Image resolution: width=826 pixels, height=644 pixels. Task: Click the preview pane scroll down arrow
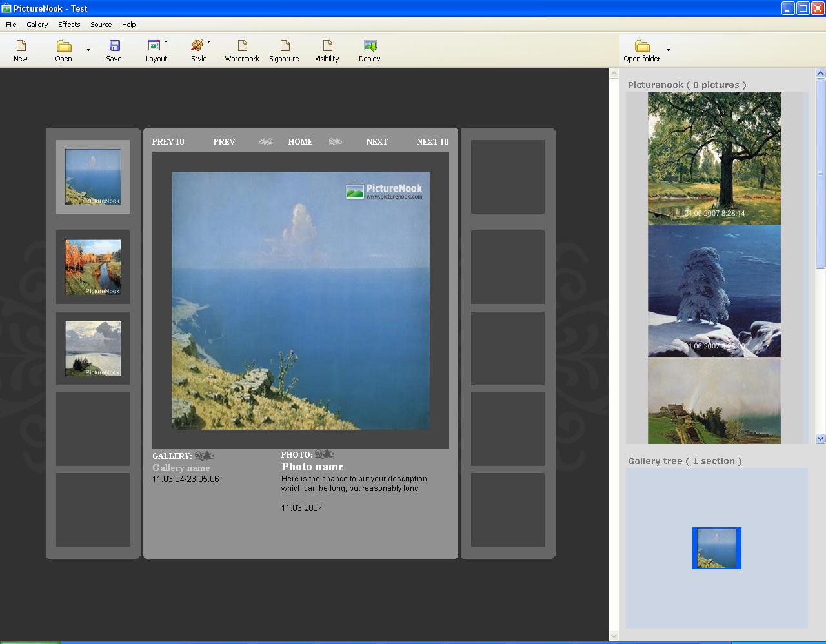click(x=614, y=636)
